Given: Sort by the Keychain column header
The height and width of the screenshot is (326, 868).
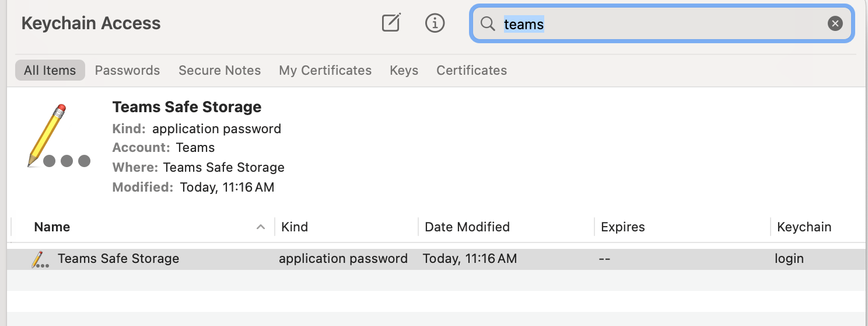Looking at the screenshot, I should click(804, 227).
